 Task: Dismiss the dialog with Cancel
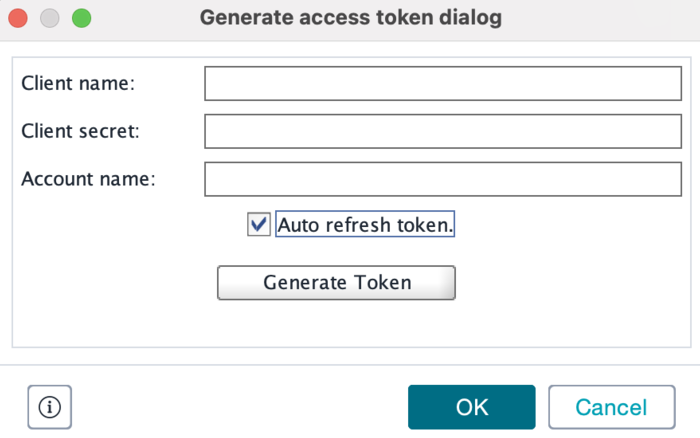point(611,407)
